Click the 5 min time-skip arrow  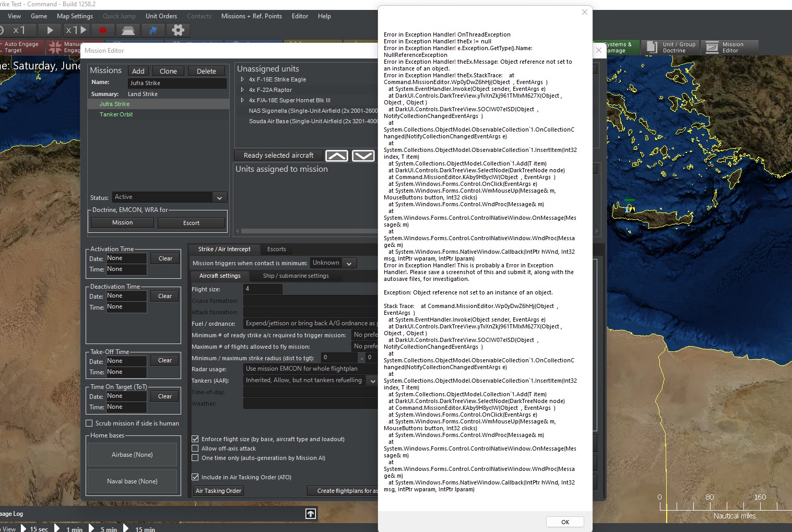[x=92, y=528]
